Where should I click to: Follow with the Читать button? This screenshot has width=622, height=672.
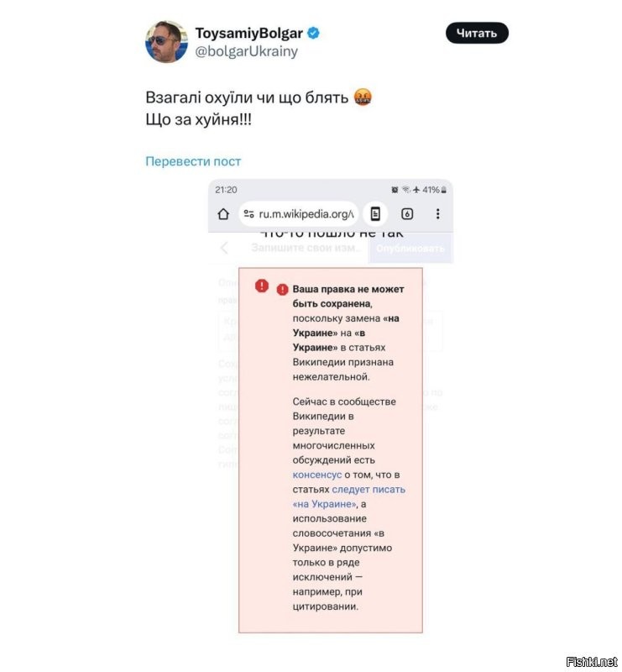477,33
